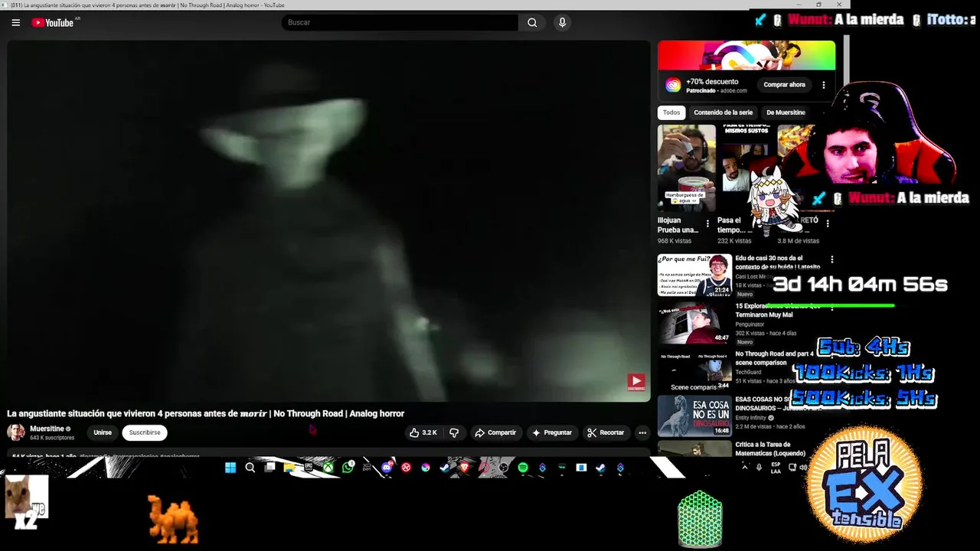Click the Recortar clip button

(606, 432)
